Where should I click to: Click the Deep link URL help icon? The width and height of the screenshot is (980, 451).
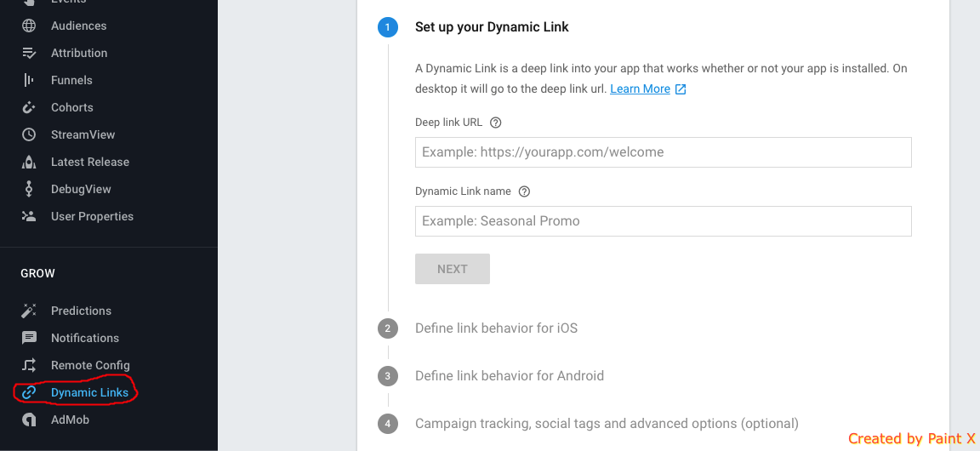[496, 123]
